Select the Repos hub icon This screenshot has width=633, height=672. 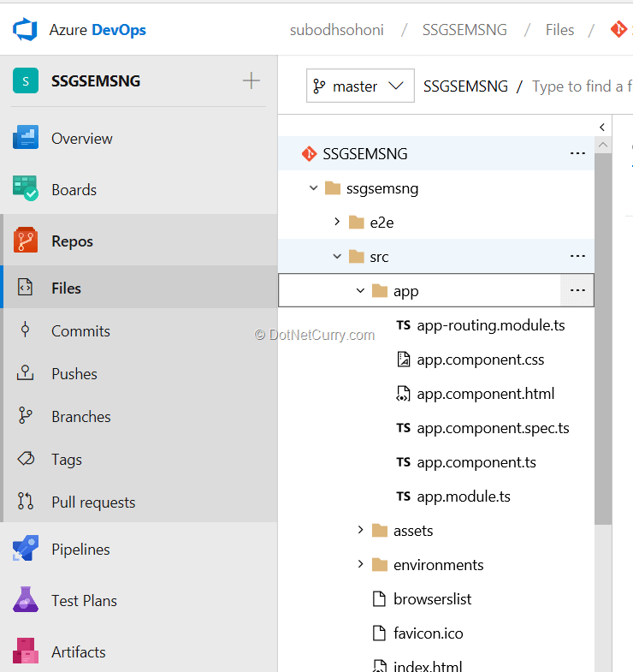pos(26,240)
